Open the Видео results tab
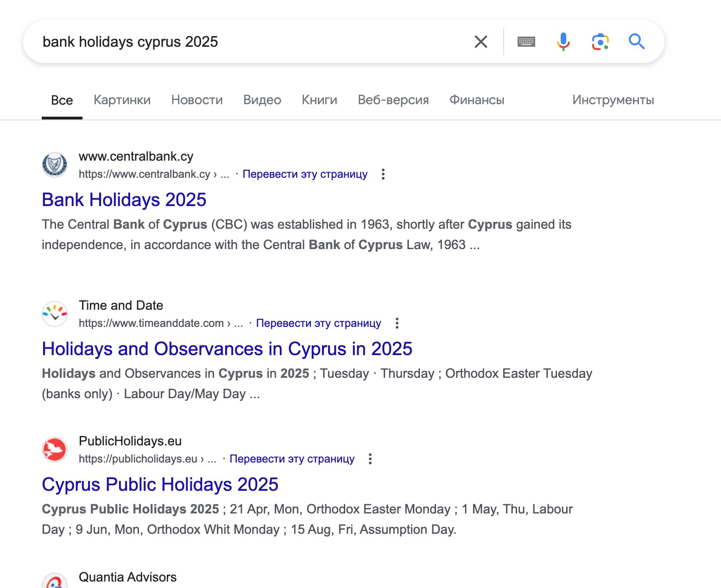This screenshot has height=588, width=721. click(x=262, y=100)
